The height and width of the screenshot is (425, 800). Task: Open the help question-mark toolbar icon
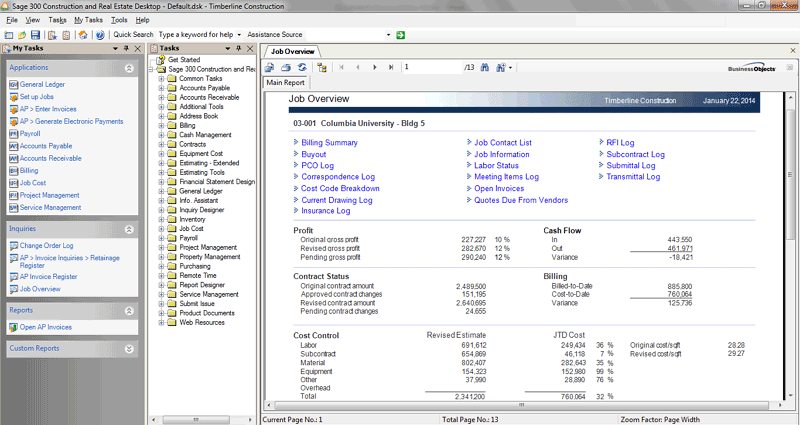pos(100,35)
